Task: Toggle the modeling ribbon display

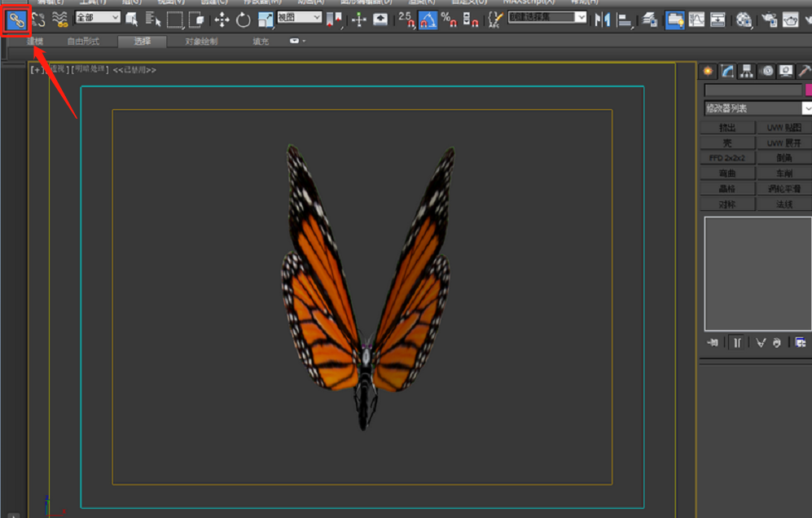Action: [675, 20]
